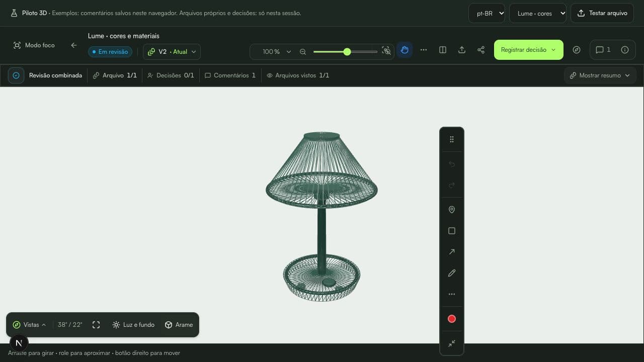Select the hand pan tool

405,50
